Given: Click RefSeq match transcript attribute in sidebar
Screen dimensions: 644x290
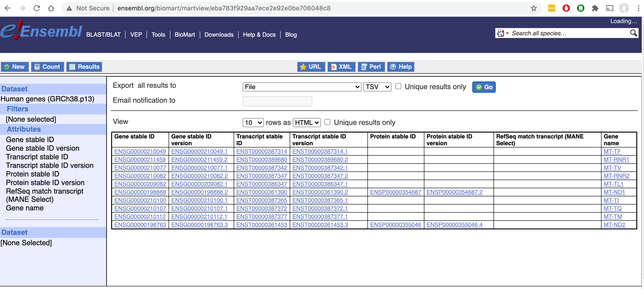Looking at the screenshot, I should point(45,195).
